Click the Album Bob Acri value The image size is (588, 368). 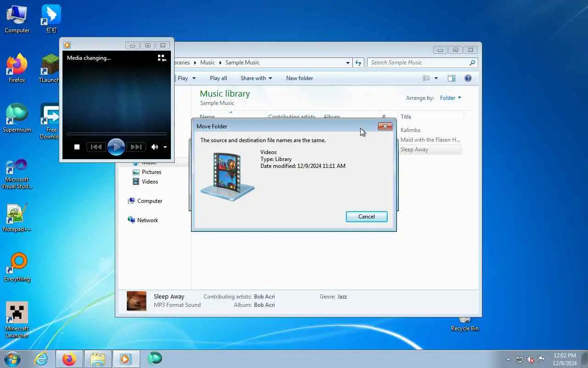pyautogui.click(x=264, y=305)
